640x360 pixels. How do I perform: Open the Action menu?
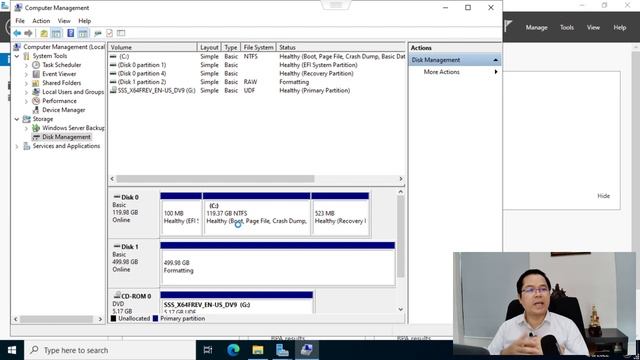click(x=41, y=21)
